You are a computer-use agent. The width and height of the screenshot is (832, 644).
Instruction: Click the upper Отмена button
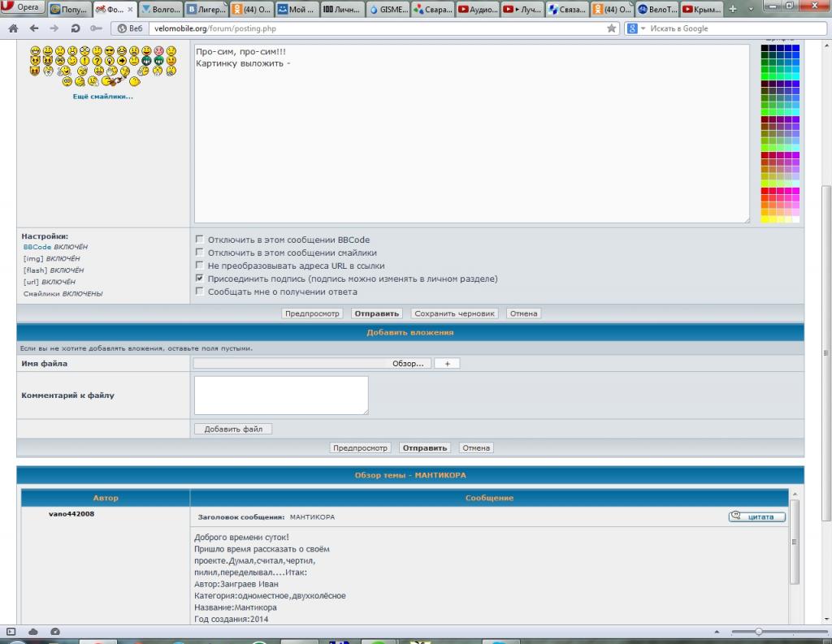[524, 313]
